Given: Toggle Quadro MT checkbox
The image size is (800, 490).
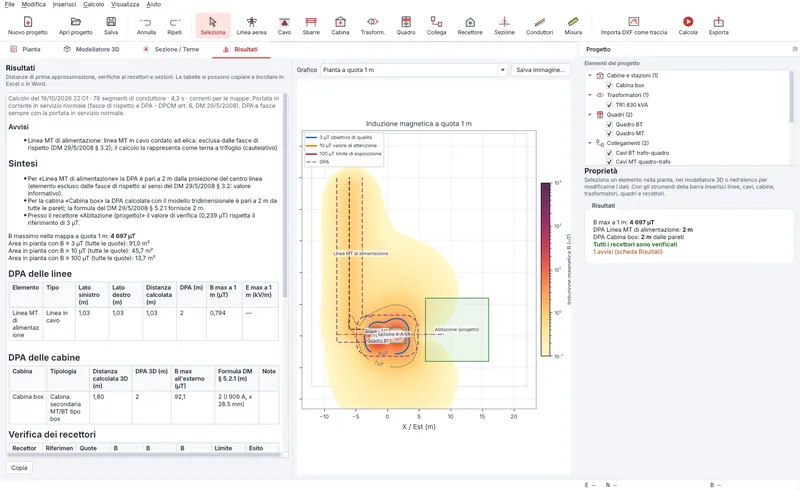Looking at the screenshot, I should (x=609, y=133).
